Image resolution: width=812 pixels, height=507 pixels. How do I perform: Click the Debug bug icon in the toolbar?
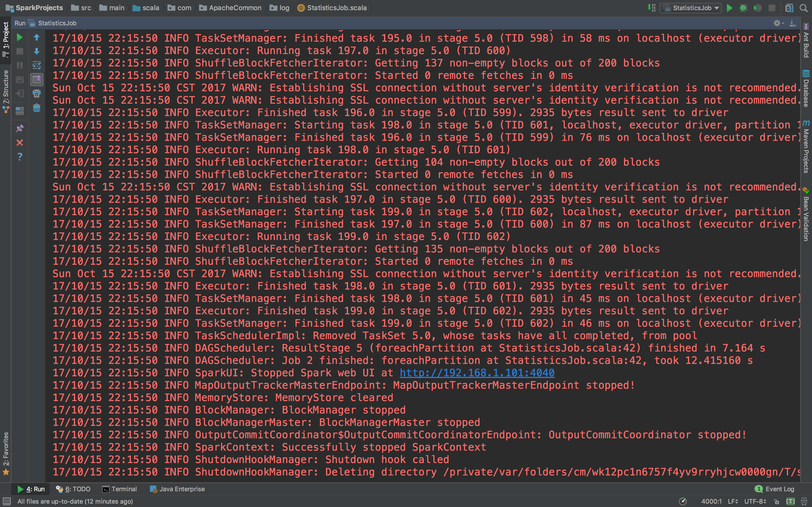[743, 8]
